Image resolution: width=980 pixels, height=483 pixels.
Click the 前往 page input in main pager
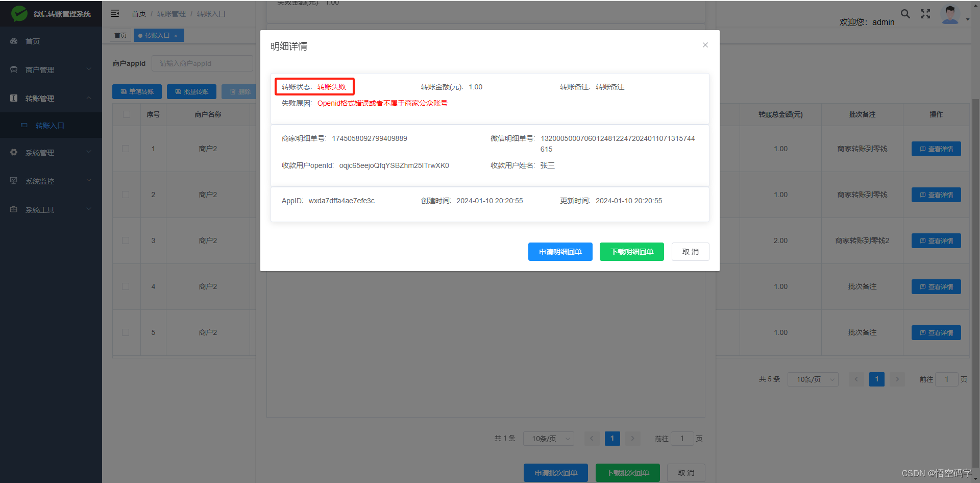click(x=946, y=379)
